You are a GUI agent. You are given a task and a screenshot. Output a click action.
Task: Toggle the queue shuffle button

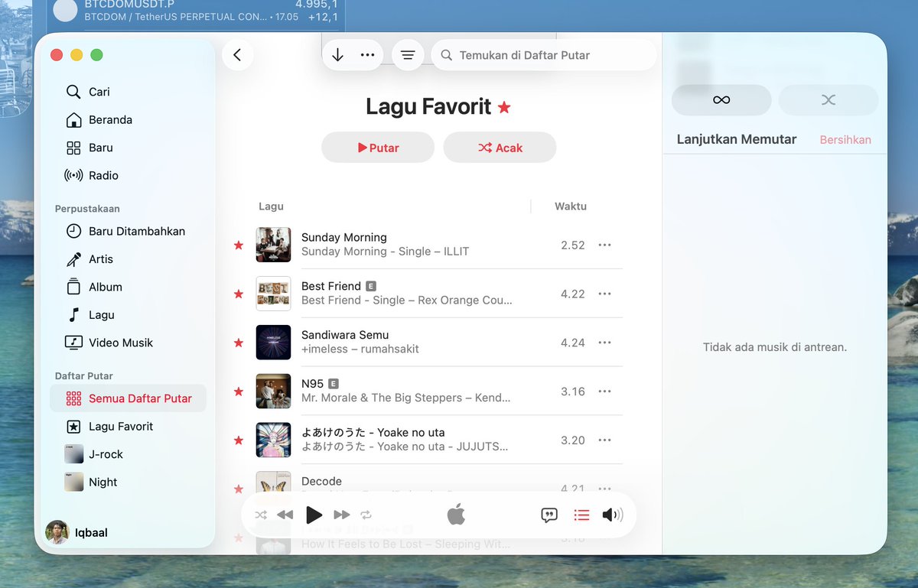tap(828, 99)
